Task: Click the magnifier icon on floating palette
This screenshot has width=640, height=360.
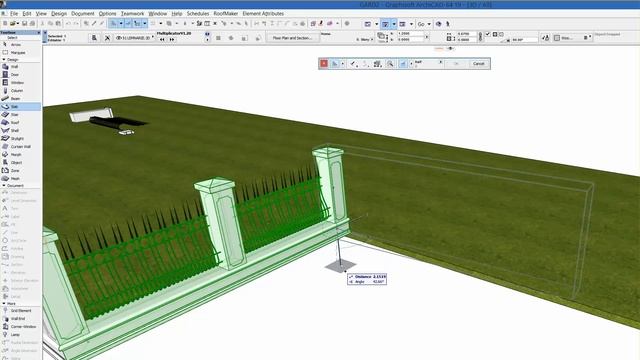Action: pyautogui.click(x=390, y=64)
